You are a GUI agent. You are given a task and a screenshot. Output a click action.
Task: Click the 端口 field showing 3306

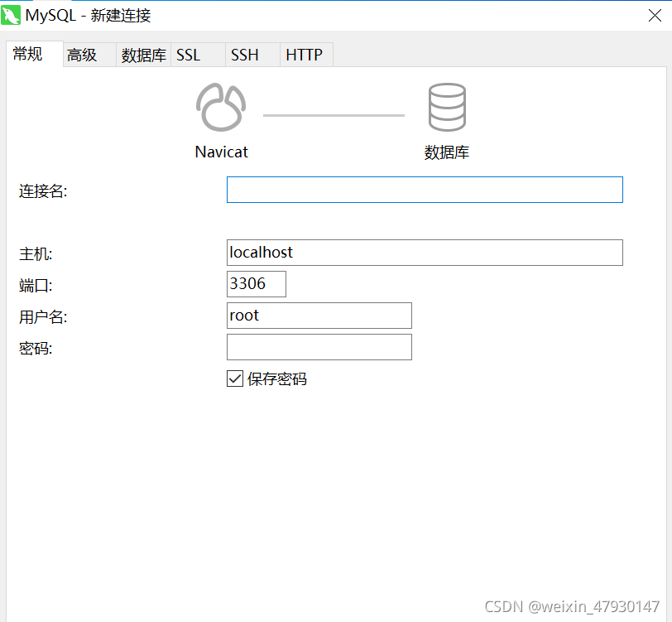[x=257, y=284]
